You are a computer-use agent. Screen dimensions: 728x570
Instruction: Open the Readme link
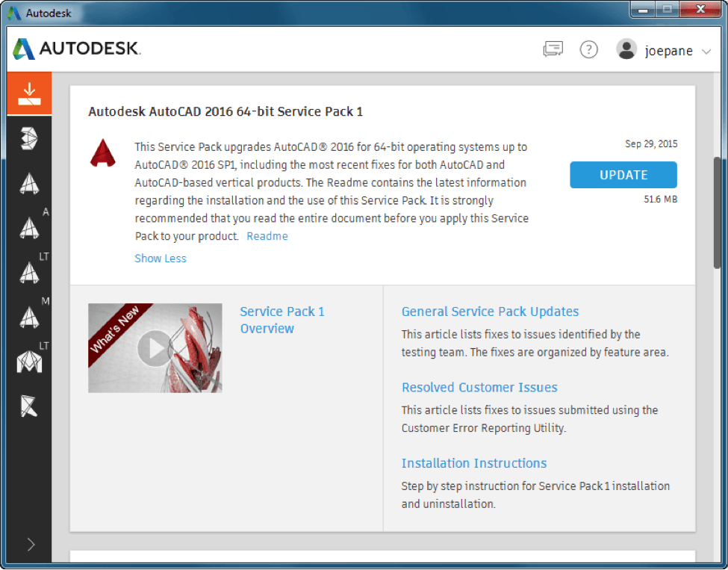pos(267,236)
